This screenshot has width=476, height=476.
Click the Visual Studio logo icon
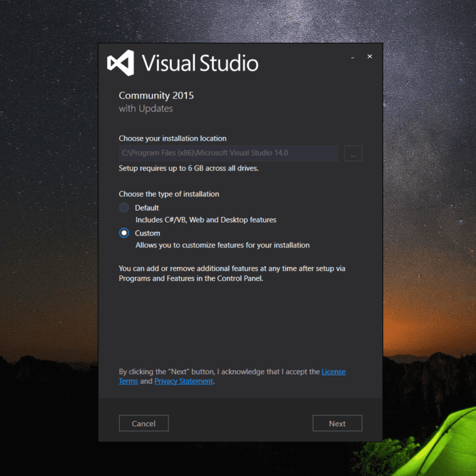coord(120,63)
